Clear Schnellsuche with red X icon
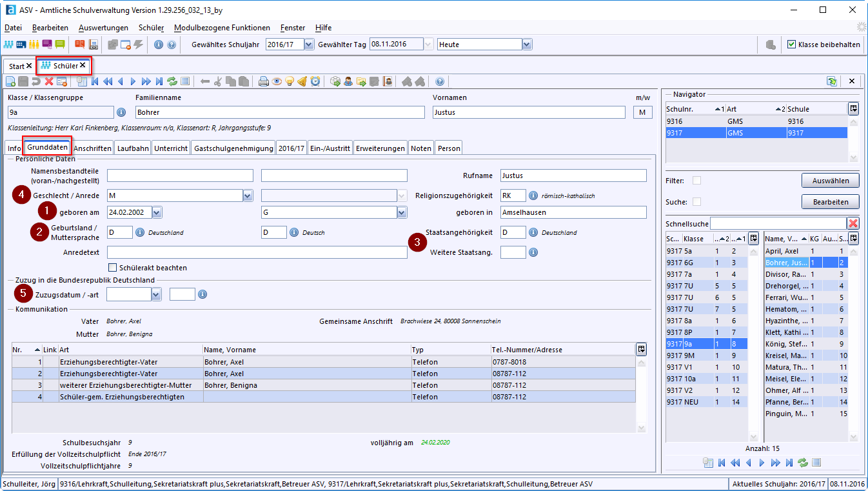Screen dimensions: 868x491 pyautogui.click(x=853, y=223)
